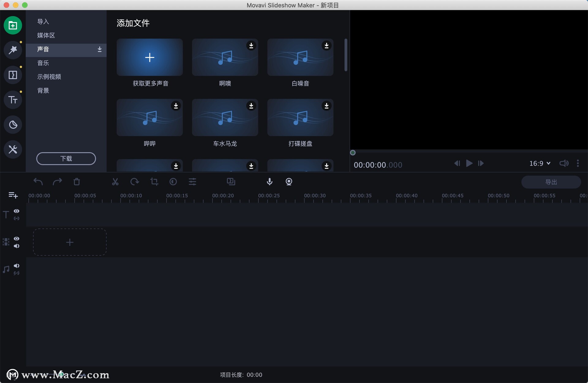
Task: Select the scissors split tool
Action: 115,182
